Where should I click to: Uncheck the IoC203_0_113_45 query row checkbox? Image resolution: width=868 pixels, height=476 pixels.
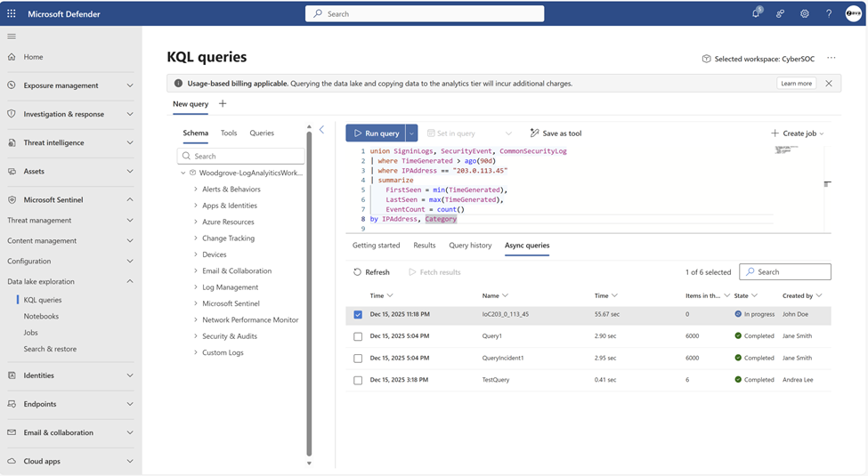(358, 314)
